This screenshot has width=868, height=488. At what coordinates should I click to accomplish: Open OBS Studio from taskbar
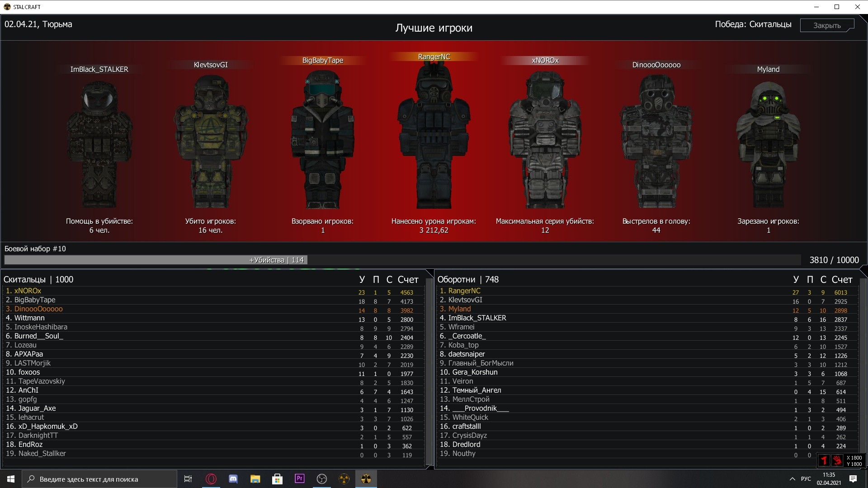click(x=321, y=479)
